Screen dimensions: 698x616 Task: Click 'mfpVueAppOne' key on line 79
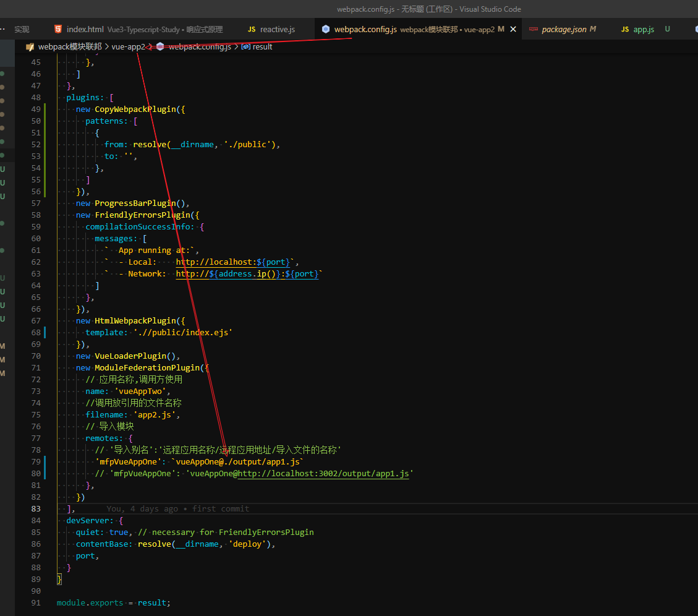pyautogui.click(x=128, y=462)
